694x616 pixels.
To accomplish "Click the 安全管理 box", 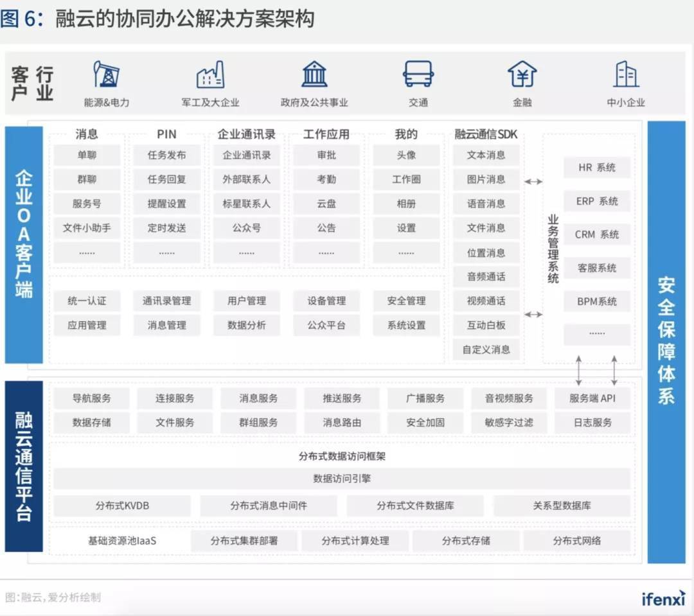I will coord(406,301).
